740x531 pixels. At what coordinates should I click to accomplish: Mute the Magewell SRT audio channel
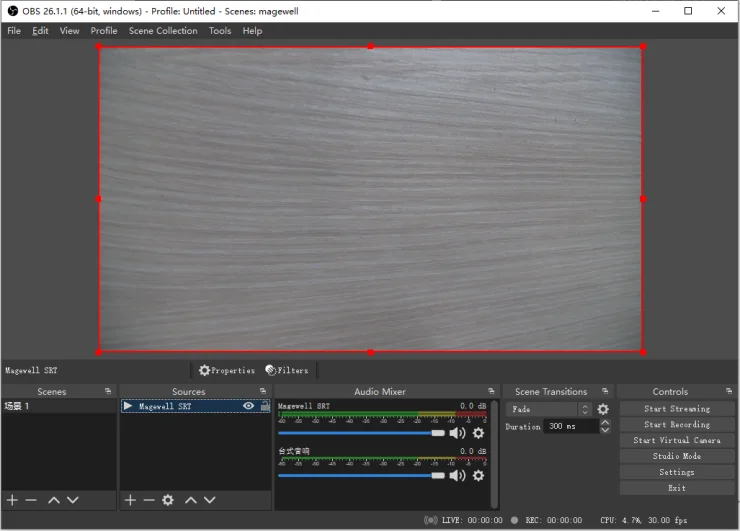click(x=457, y=433)
